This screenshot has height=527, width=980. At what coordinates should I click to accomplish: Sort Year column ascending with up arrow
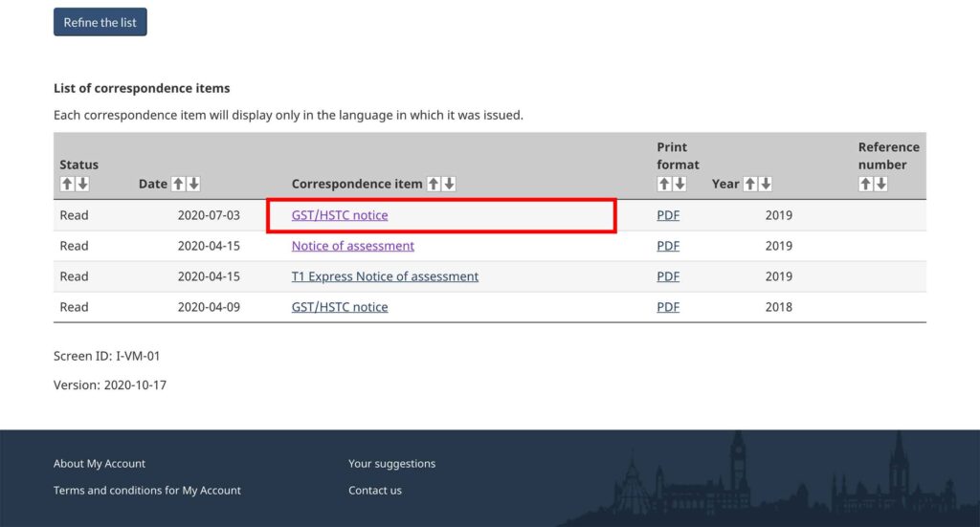(x=750, y=184)
